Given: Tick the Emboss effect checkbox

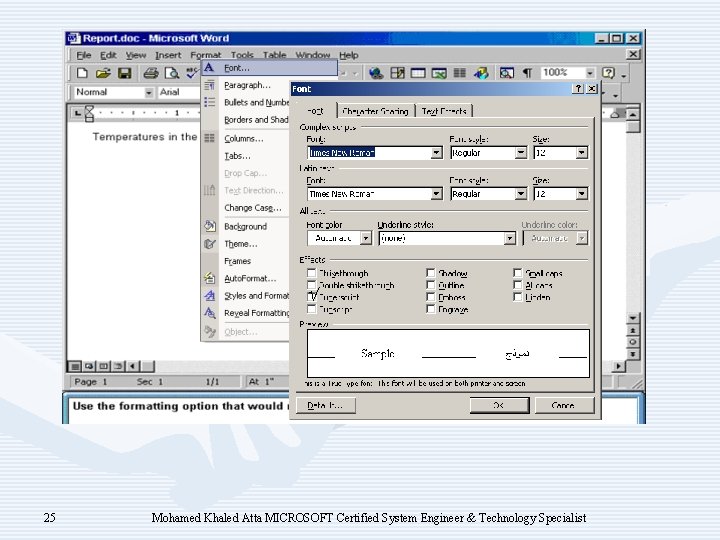Looking at the screenshot, I should pos(431,297).
